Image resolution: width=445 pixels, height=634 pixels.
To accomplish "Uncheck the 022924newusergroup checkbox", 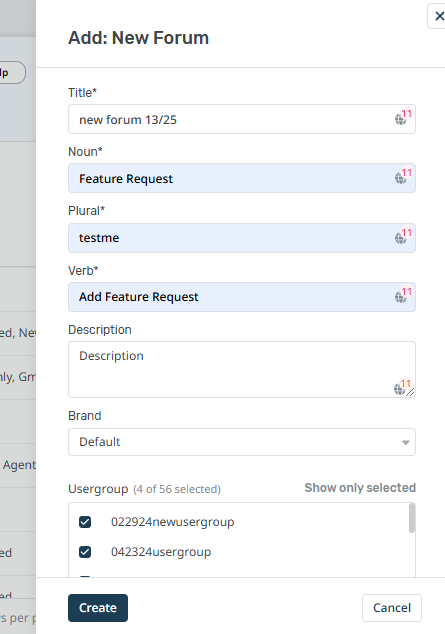I will (85, 522).
